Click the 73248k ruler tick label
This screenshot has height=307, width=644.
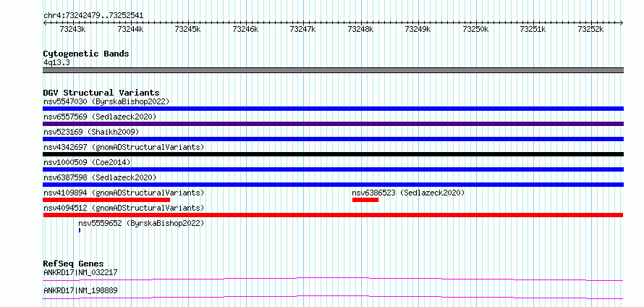pyautogui.click(x=360, y=29)
